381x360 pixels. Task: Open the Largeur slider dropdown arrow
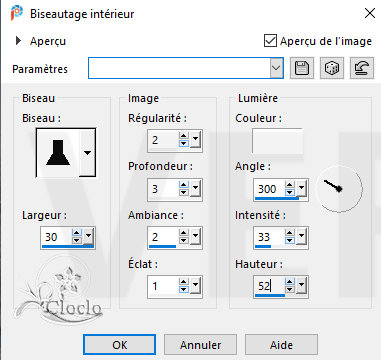point(88,236)
